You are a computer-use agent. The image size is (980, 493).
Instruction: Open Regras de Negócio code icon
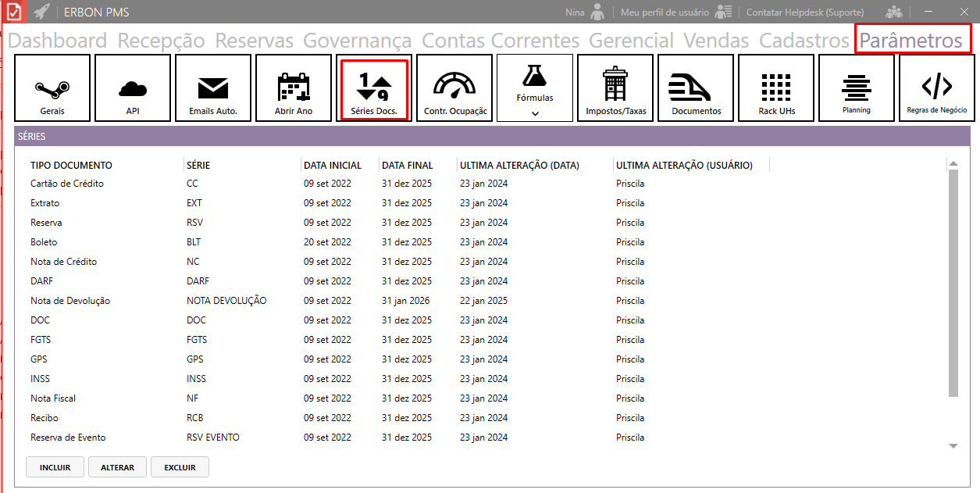pyautogui.click(x=937, y=88)
